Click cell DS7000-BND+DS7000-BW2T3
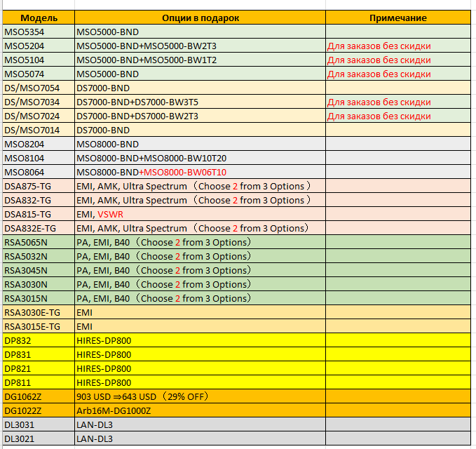Screen dimensions: 476x449 (x=200, y=116)
